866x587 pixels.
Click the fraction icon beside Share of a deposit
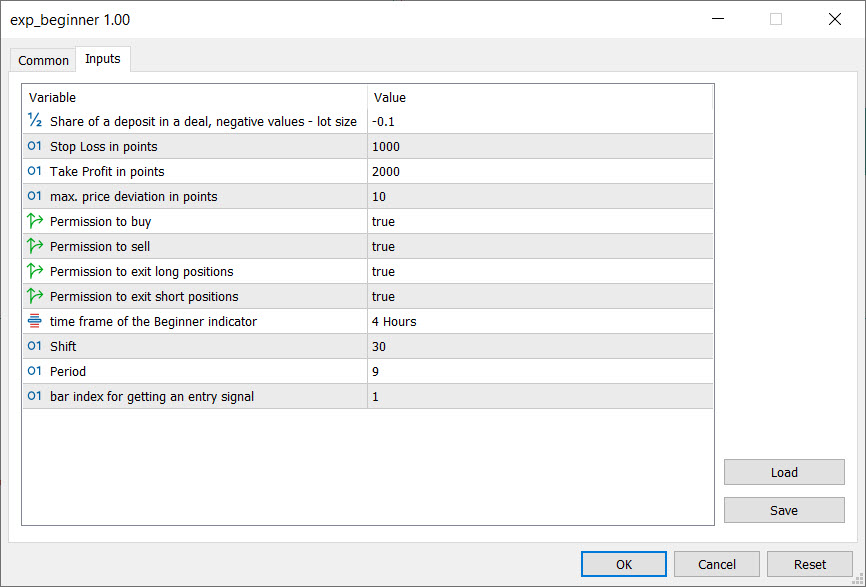pos(35,121)
